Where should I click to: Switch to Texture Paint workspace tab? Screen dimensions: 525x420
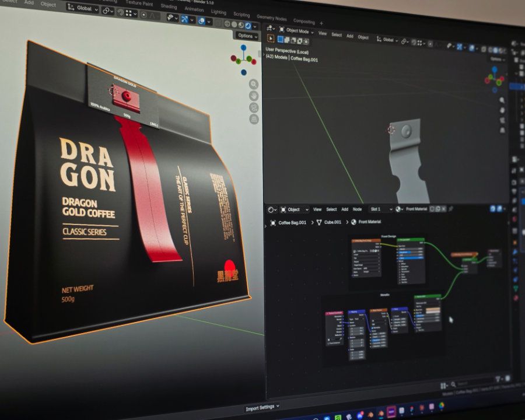pos(139,3)
